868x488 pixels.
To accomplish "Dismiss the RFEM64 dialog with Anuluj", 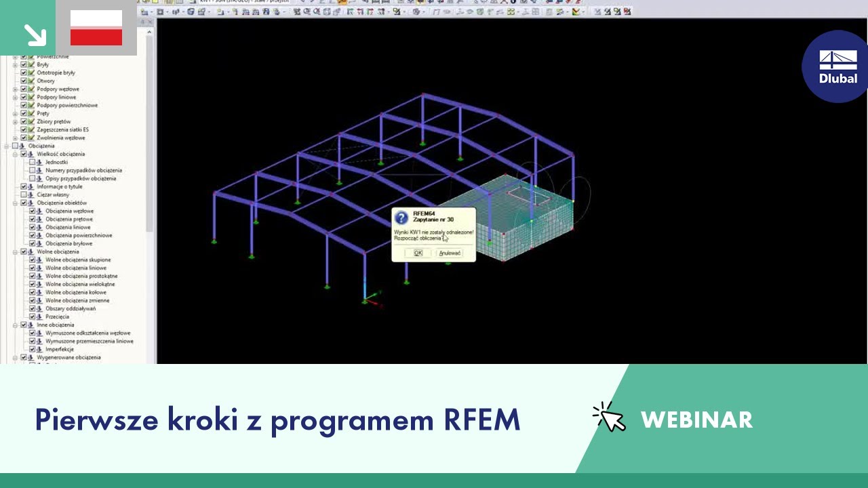I will point(450,253).
